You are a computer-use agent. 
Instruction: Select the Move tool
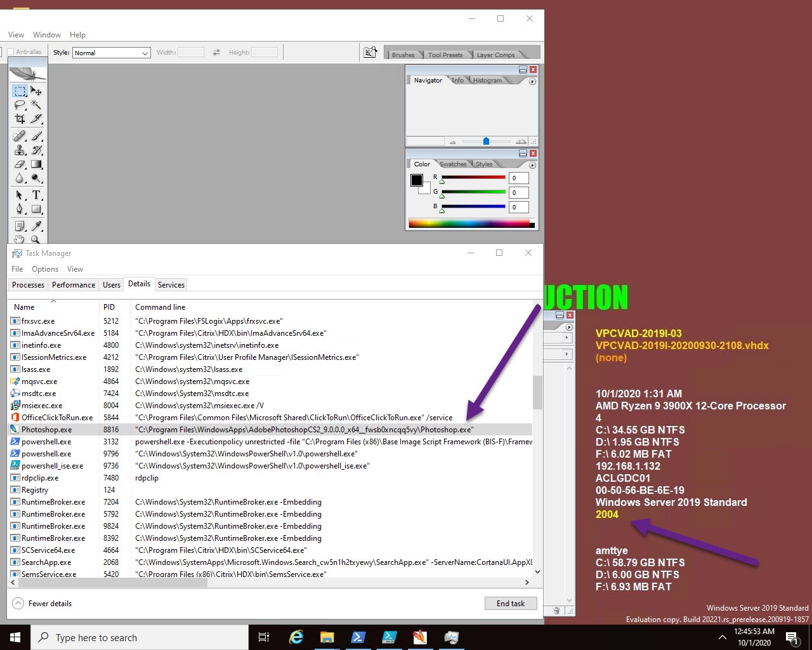[36, 91]
